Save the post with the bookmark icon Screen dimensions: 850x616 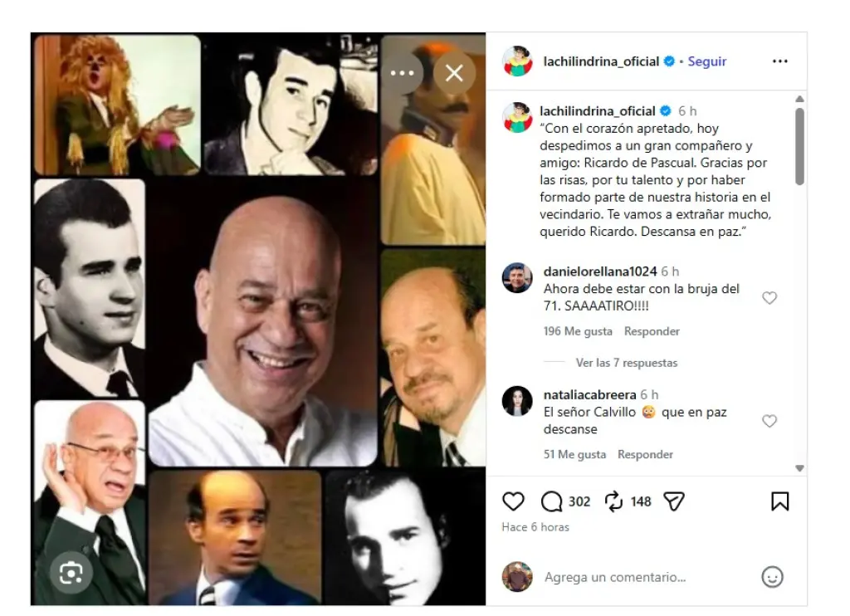[779, 501]
